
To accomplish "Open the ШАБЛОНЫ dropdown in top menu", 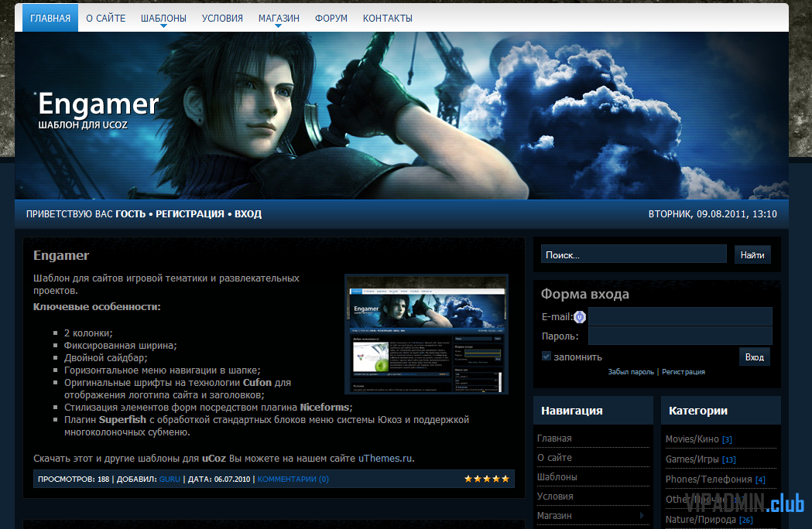I will pos(163,19).
